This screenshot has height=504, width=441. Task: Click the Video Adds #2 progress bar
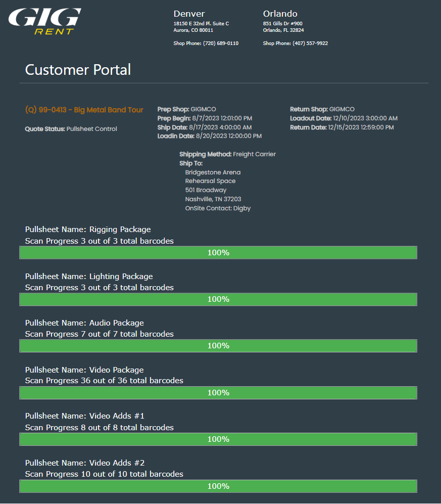[x=218, y=486]
